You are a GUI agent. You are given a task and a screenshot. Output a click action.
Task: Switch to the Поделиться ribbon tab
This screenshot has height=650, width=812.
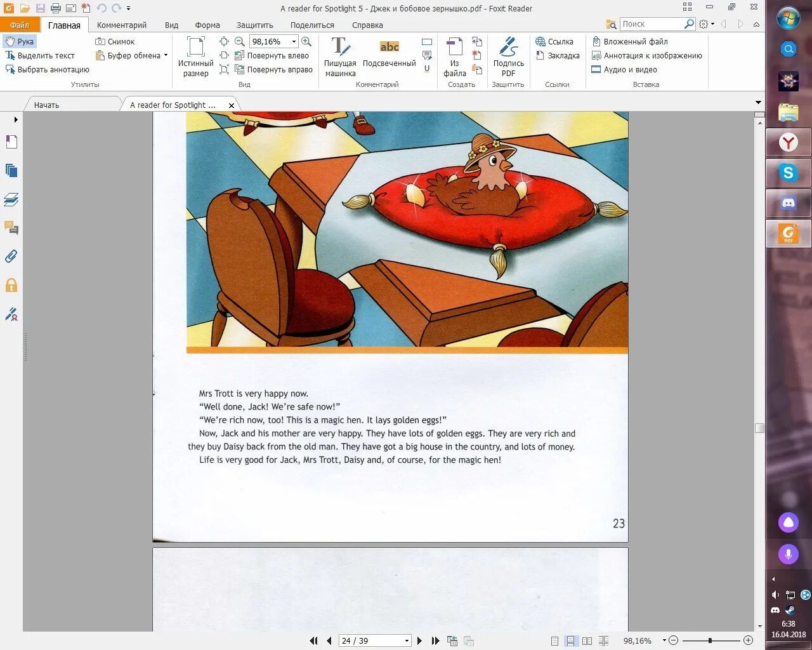point(312,25)
